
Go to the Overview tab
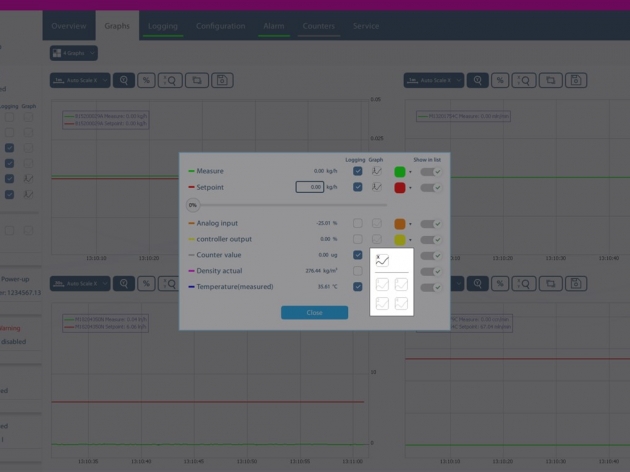click(x=68, y=26)
